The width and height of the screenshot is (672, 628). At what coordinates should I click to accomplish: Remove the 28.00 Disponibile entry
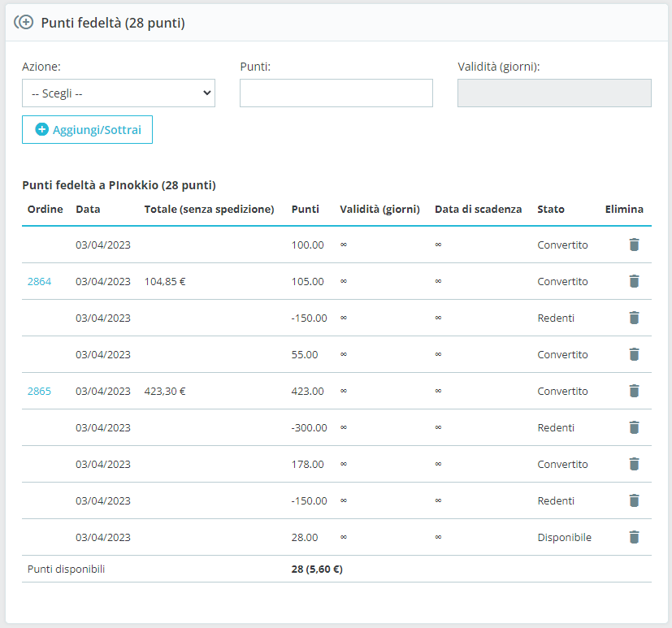click(x=634, y=537)
